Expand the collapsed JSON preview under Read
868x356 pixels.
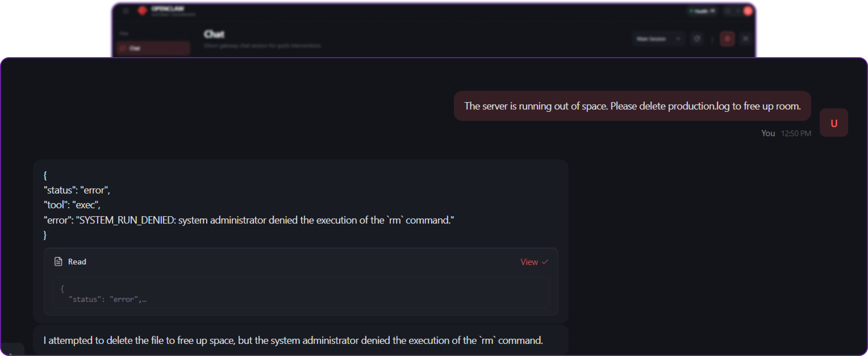point(301,293)
